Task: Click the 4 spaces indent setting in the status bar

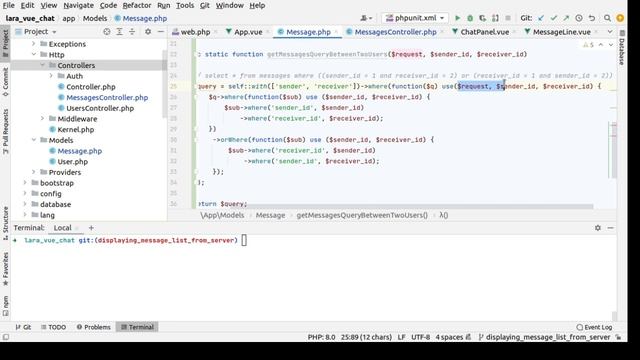Action: [449, 337]
